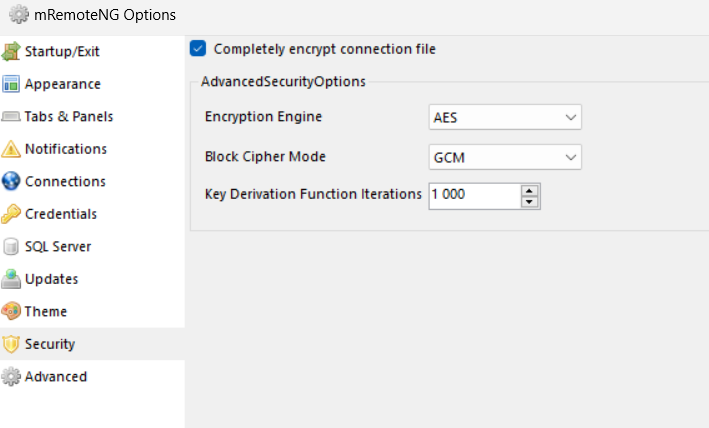Viewport: 709px width, 428px height.
Task: Click the Theme palette icon
Action: click(x=11, y=311)
